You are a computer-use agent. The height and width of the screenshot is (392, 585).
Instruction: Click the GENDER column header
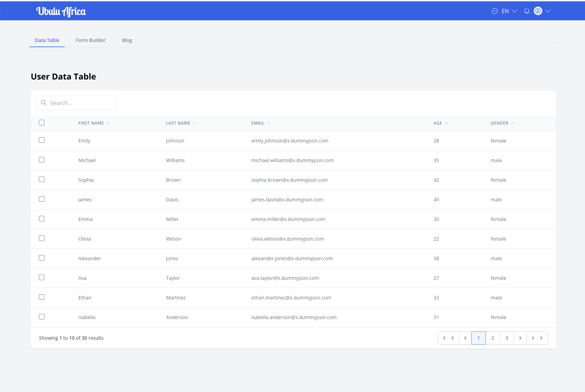coord(499,123)
